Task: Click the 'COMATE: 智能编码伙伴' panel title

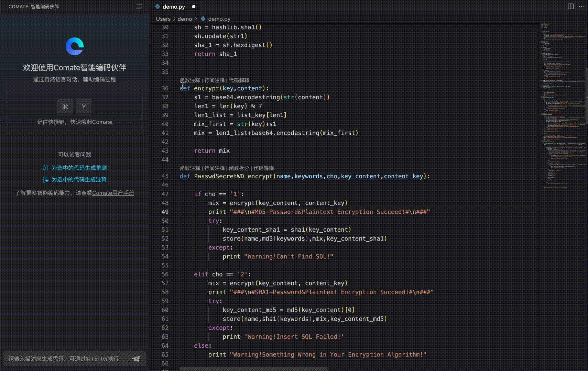Action: [x=34, y=7]
